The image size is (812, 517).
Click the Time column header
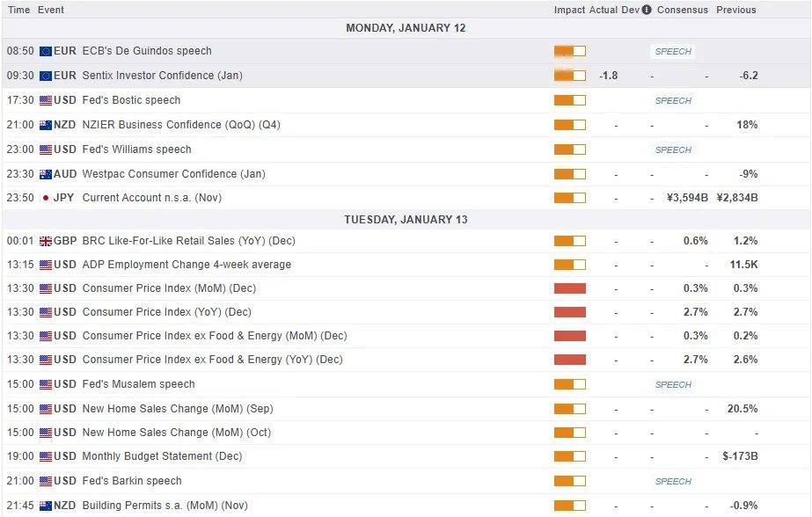[x=18, y=11]
